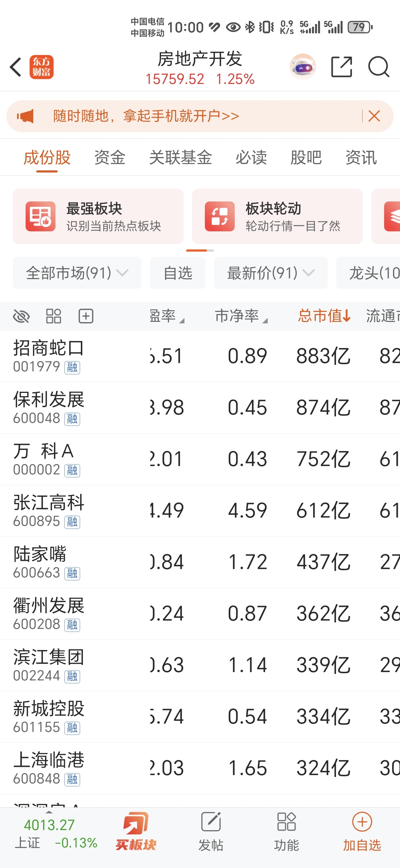Switch to grid view icon
400x868 pixels.
click(x=54, y=316)
